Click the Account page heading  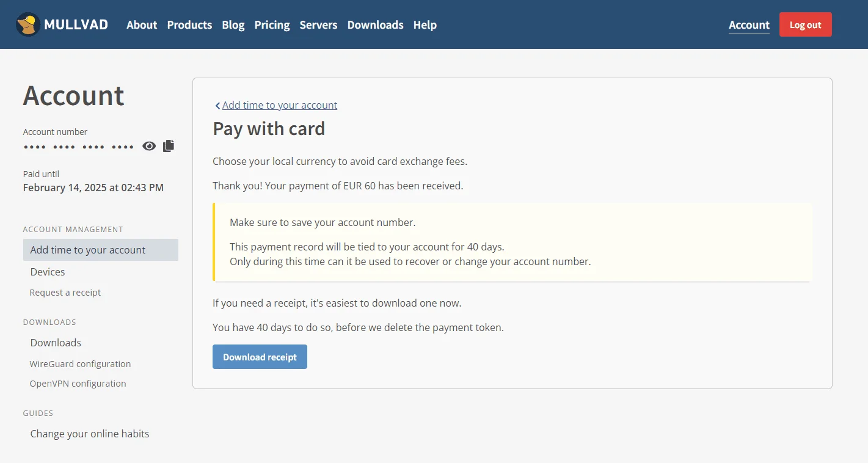tap(74, 96)
